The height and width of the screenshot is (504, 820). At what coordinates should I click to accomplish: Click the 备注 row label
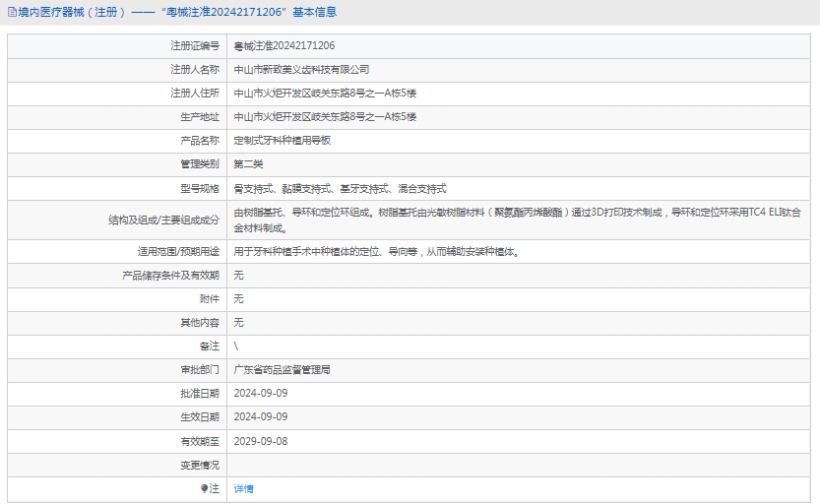[x=209, y=346]
